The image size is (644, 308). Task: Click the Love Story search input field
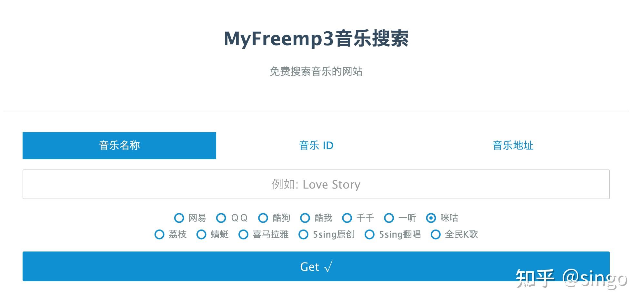click(316, 184)
